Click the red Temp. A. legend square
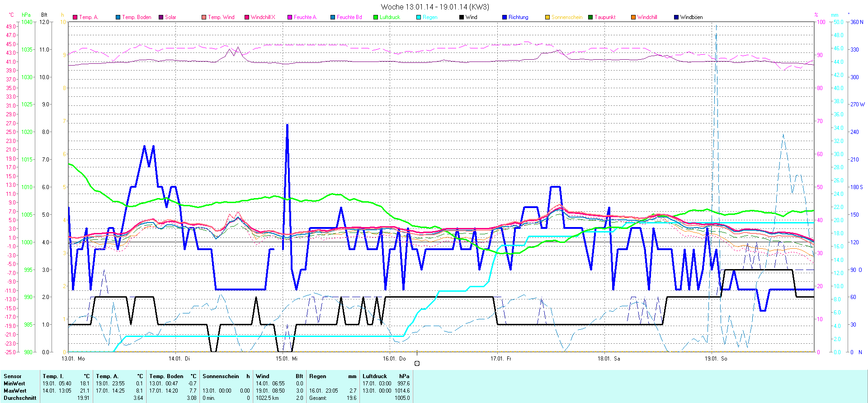This screenshot has height=403, width=868. pos(75,17)
